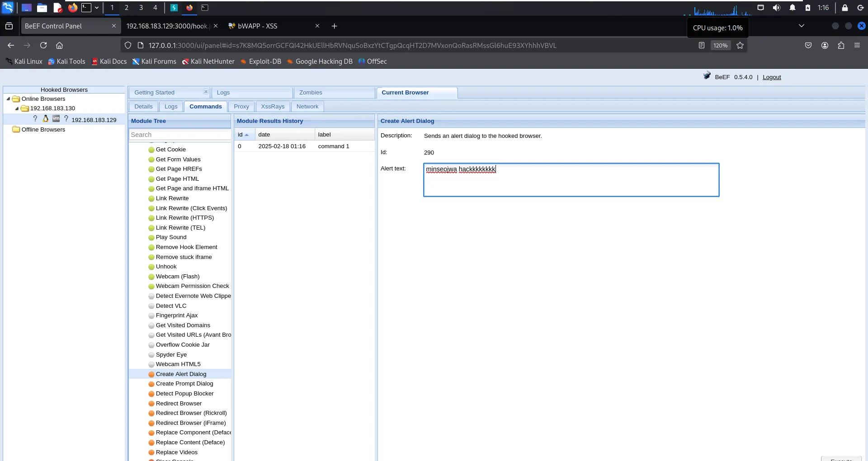Screen dimensions: 868x461
Task: Open Pocket save icon in toolbar
Action: coord(808,45)
